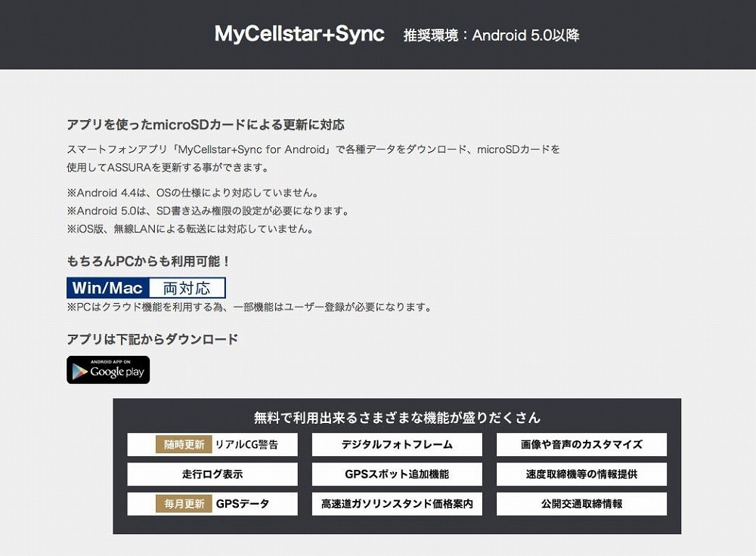Viewport: 756px width, 556px height.
Task: Click 速度取締機等の情報提供 feature box
Action: point(581,474)
